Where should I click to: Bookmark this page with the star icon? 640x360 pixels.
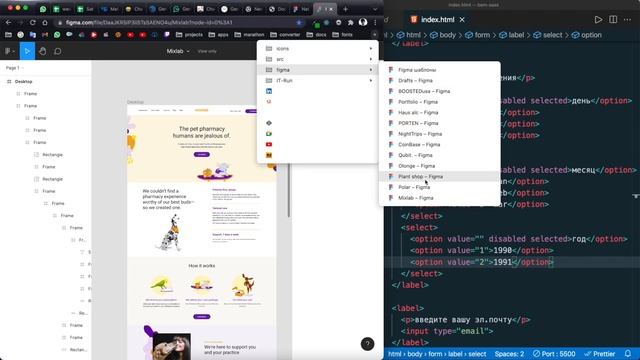299,22
